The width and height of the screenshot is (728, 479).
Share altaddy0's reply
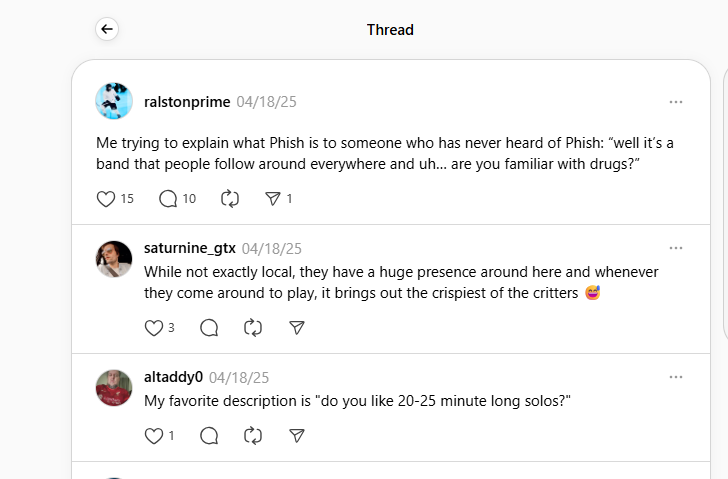point(296,436)
